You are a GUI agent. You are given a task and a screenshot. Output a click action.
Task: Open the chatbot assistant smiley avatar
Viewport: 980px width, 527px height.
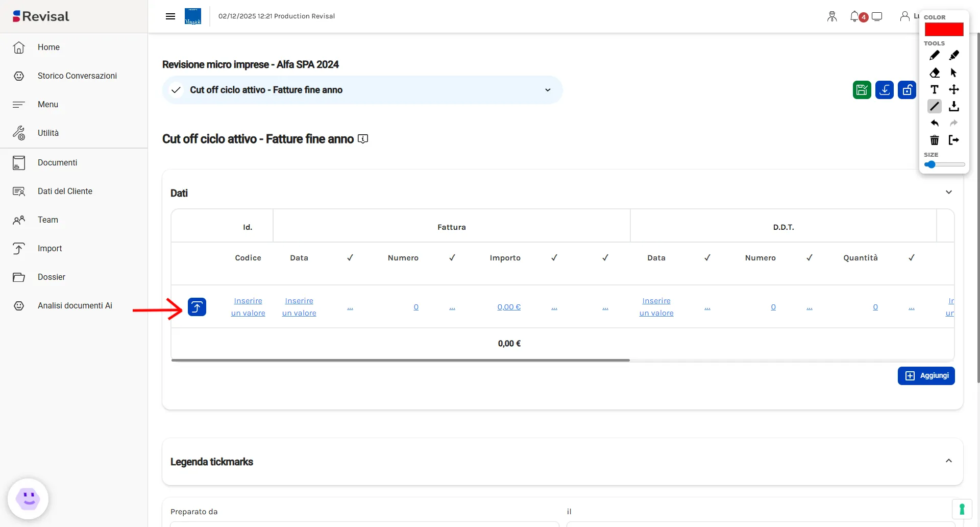(28, 498)
